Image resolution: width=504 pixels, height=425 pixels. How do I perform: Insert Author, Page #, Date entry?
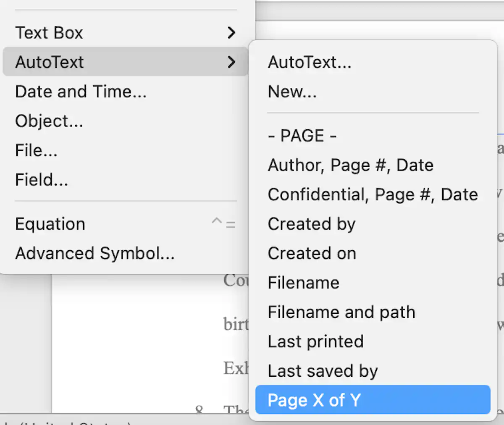[x=350, y=165]
